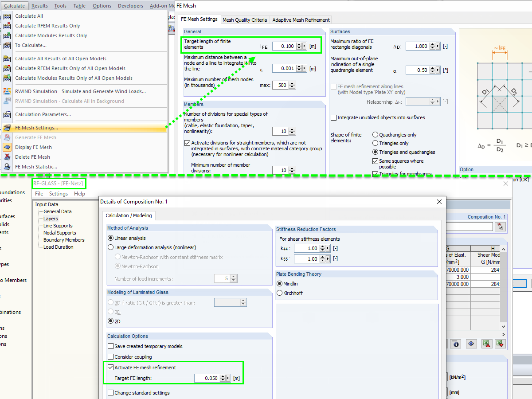Switch to the Mesh Quality Criteria tab
Screen dimensions: 532x399
click(244, 20)
